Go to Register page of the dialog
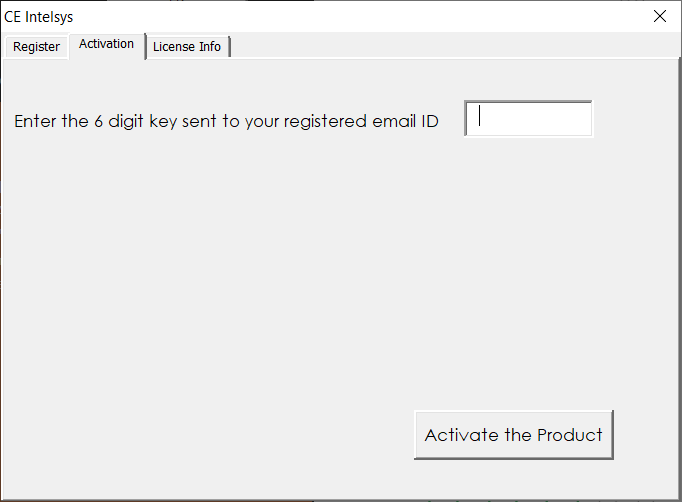The height and width of the screenshot is (502, 683). 36,47
